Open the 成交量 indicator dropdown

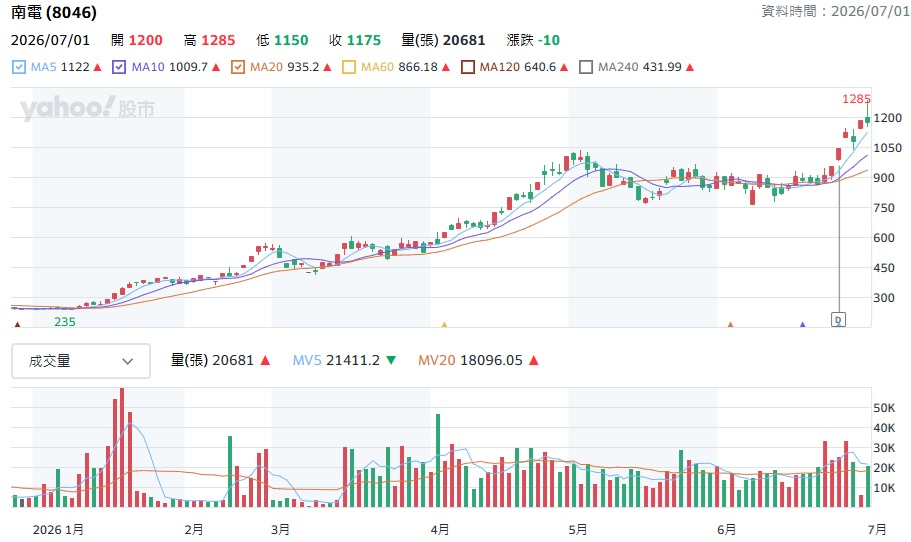pyautogui.click(x=81, y=361)
